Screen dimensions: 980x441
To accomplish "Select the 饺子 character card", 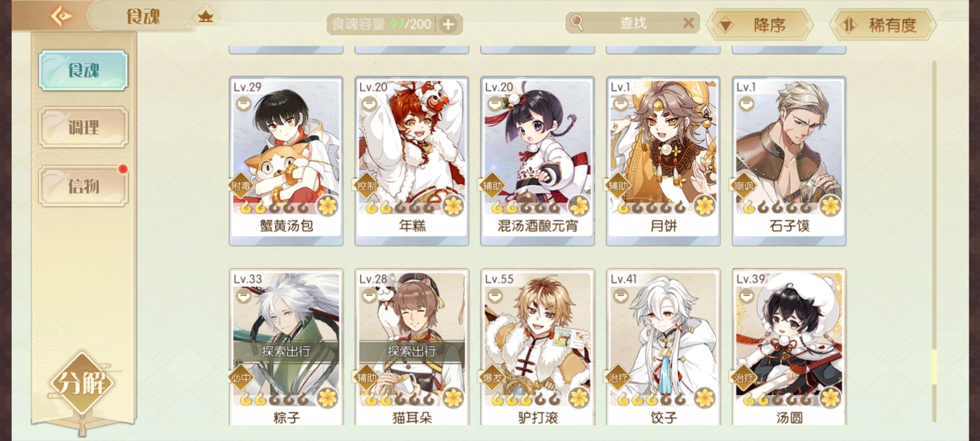I will 663,347.
